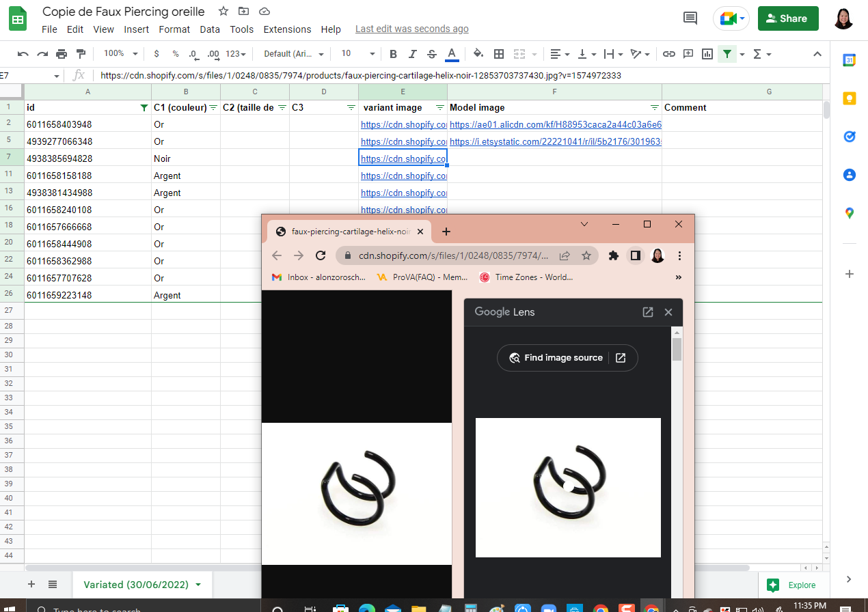
Task: Open Google Tasks in side panel
Action: click(850, 137)
